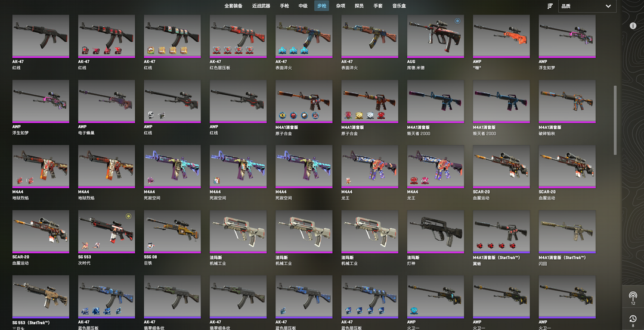Open the 近战武器 tab

(x=261, y=6)
